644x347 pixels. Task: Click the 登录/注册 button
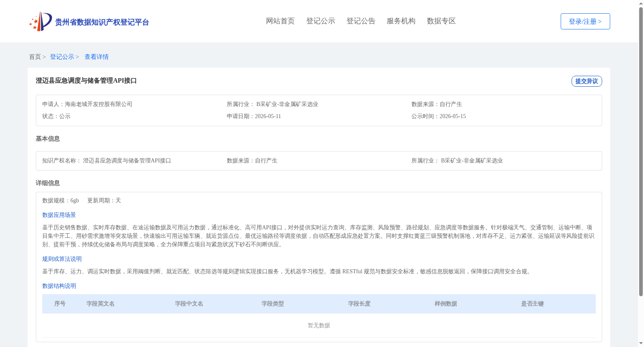click(585, 21)
